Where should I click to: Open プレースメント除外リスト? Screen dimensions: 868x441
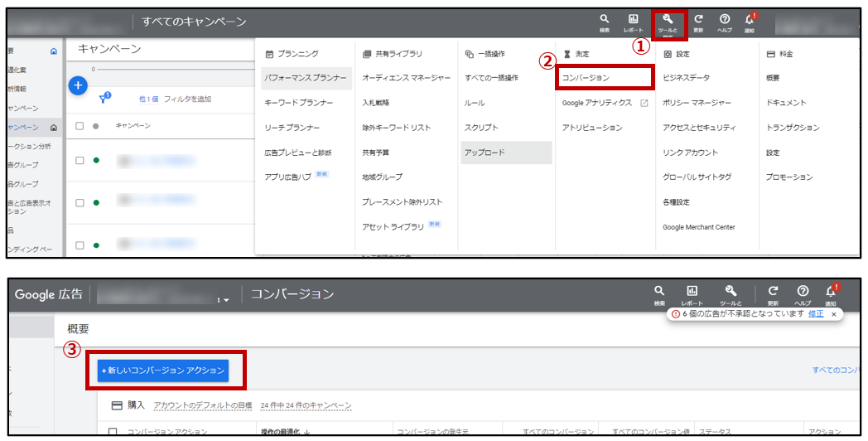(x=403, y=202)
